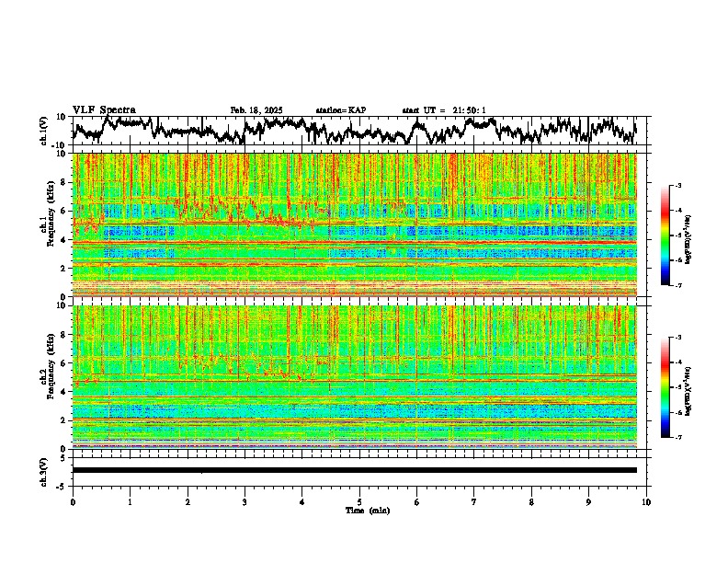
Task: Click the "5" tick on the time axis
Action: click(x=359, y=502)
